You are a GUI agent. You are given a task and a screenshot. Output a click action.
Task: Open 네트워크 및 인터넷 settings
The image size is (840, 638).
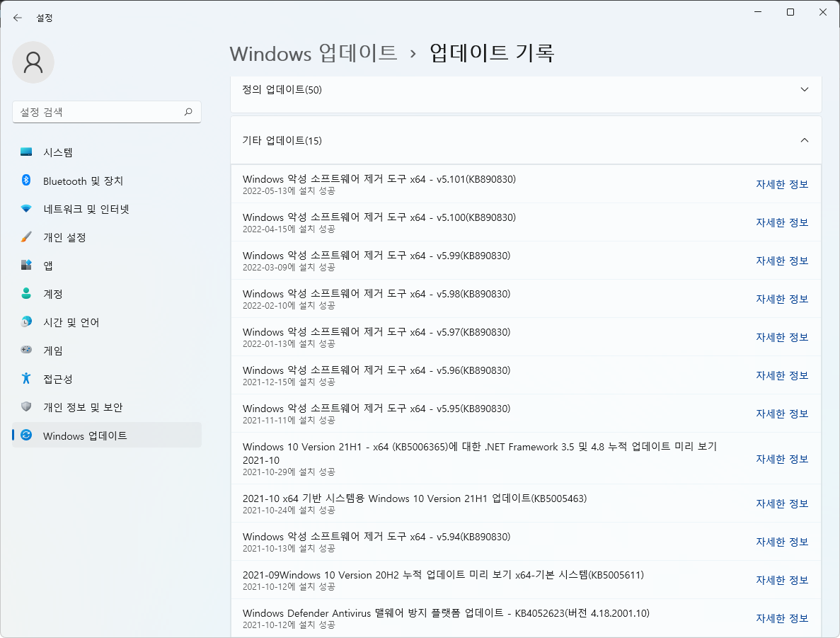click(107, 209)
